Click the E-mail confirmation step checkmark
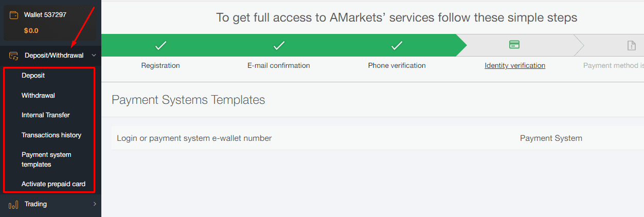The image size is (644, 217). point(279,45)
